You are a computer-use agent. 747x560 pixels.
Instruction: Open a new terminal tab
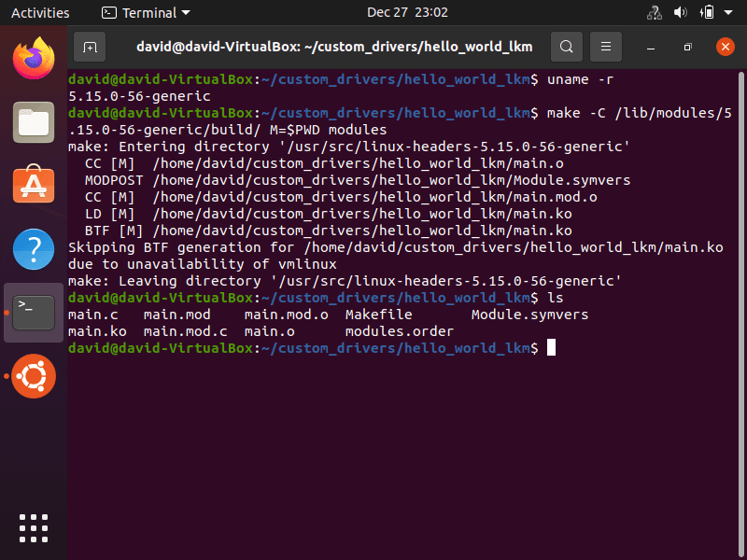[x=89, y=46]
